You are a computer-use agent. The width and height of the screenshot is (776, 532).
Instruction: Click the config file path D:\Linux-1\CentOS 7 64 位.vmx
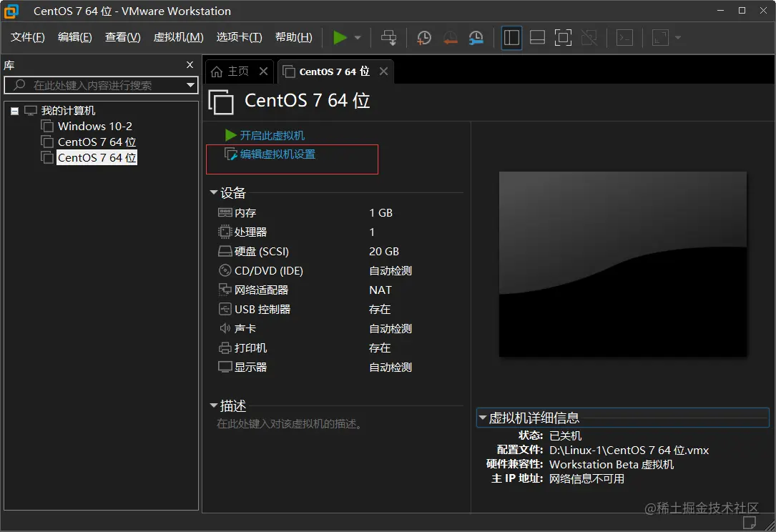pos(629,450)
